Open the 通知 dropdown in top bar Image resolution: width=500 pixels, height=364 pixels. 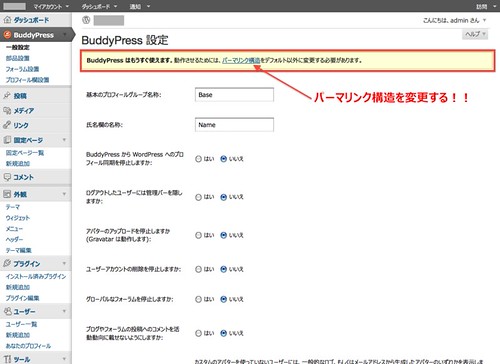tap(140, 6)
